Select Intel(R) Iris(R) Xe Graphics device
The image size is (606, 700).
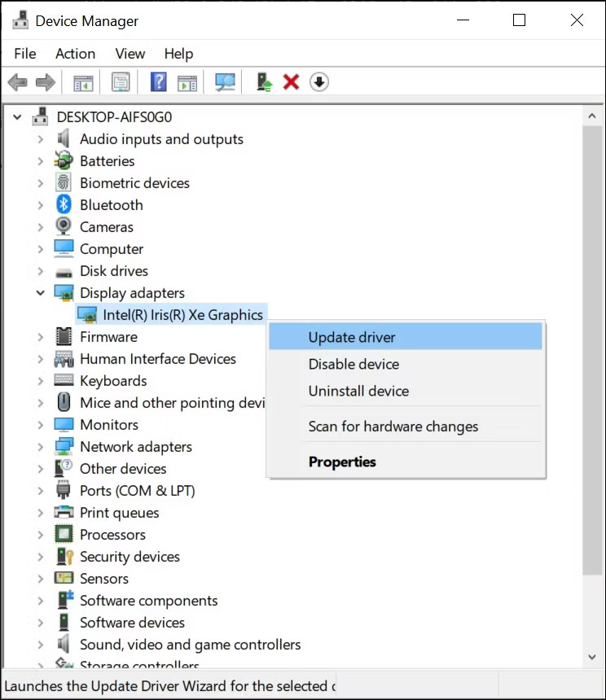point(182,315)
